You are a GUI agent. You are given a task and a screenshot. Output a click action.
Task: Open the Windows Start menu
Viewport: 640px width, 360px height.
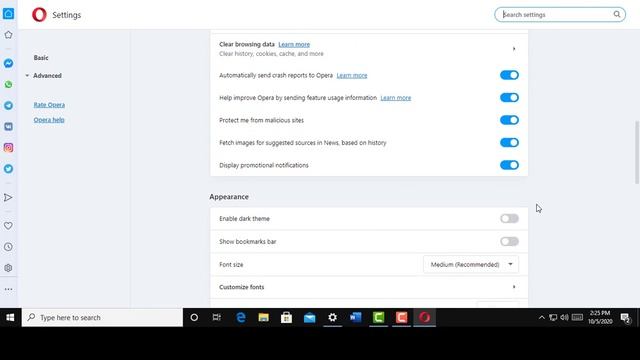[x=10, y=318]
